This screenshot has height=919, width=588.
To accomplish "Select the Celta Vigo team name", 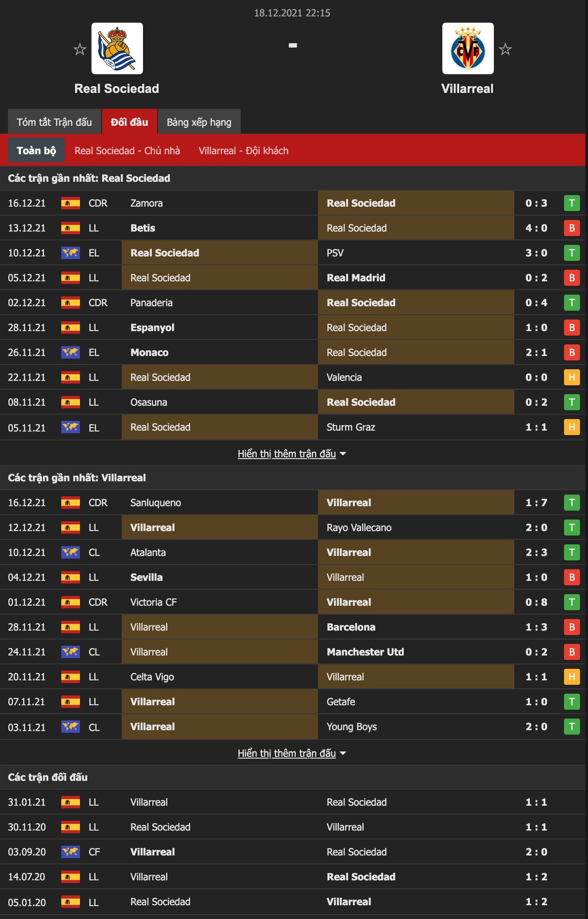I will [152, 677].
